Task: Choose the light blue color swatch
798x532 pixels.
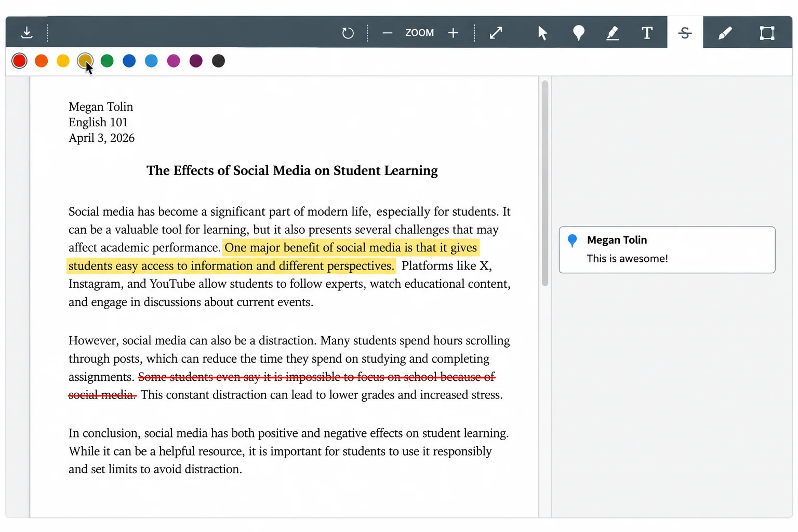Action: 151,61
